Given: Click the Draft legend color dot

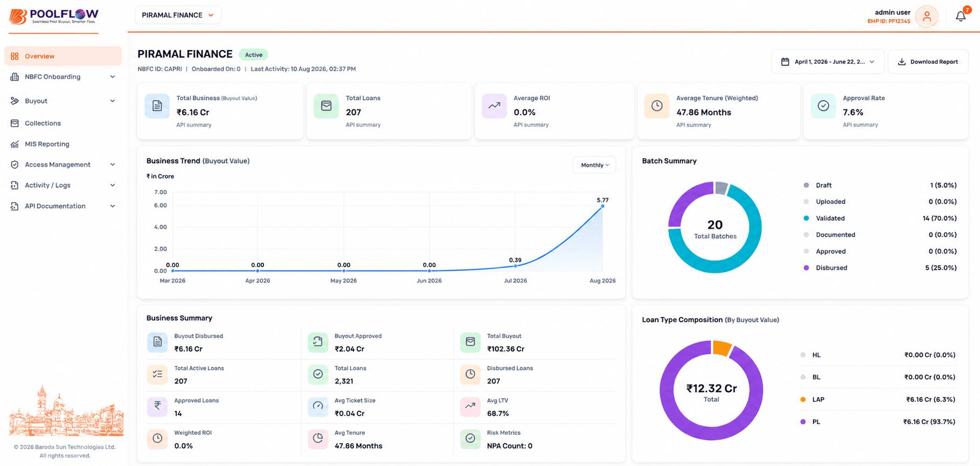Looking at the screenshot, I should coord(806,185).
